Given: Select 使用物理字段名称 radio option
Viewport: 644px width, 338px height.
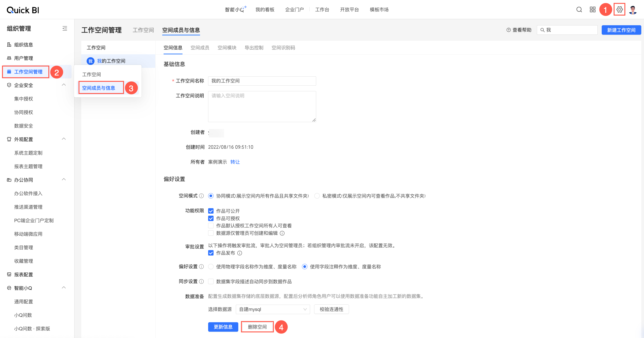Looking at the screenshot, I should pyautogui.click(x=211, y=267).
